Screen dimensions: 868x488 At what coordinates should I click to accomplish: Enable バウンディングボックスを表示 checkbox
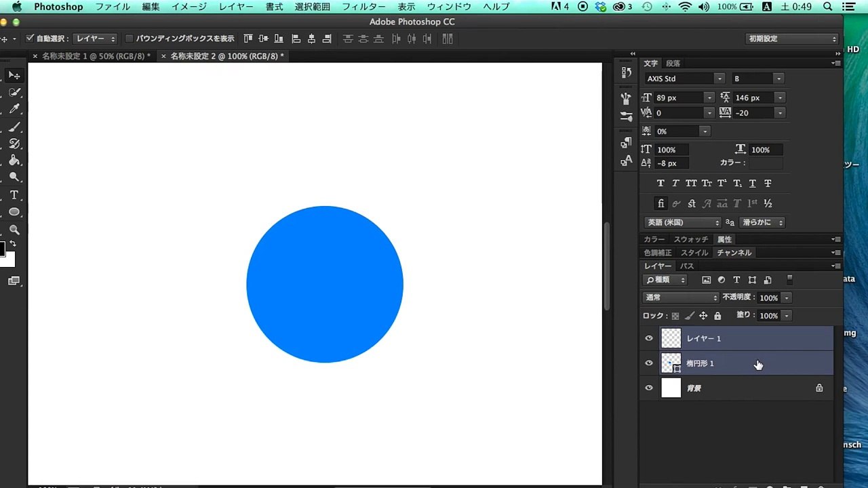[x=129, y=39]
